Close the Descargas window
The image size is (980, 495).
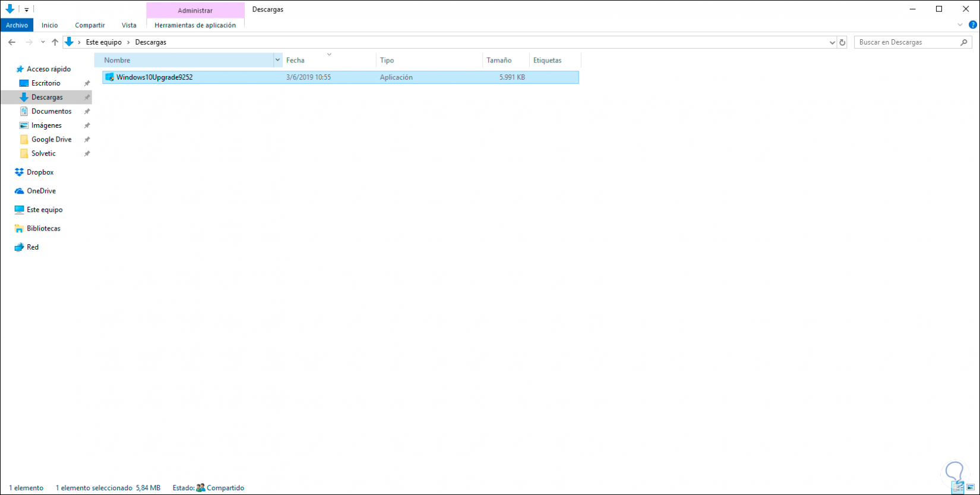pyautogui.click(x=966, y=9)
